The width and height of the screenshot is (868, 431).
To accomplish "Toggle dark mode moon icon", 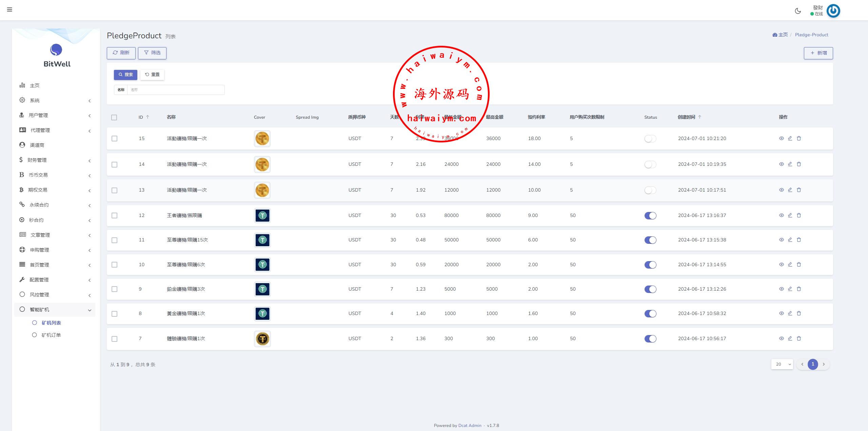I will click(x=797, y=11).
